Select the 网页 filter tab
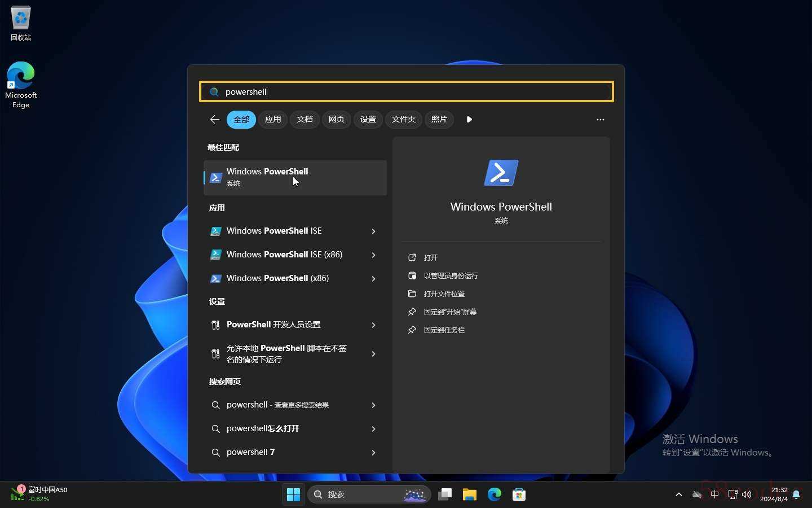Image resolution: width=812 pixels, height=508 pixels. (336, 120)
